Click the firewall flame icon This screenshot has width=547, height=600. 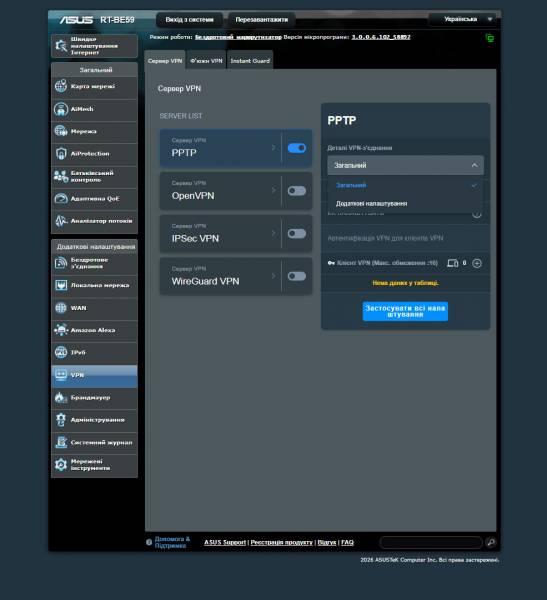61,398
